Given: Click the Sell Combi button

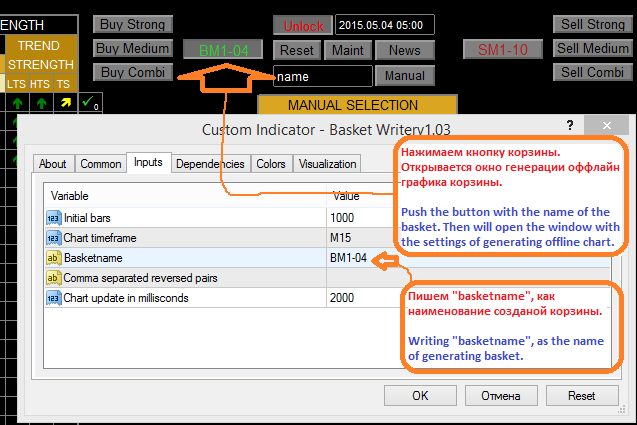Looking at the screenshot, I should pyautogui.click(x=593, y=72).
